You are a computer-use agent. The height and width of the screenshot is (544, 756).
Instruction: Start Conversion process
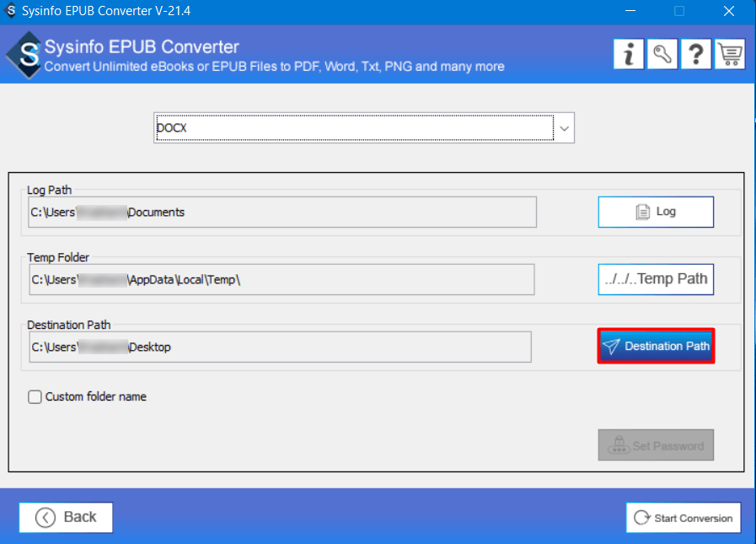coord(684,518)
